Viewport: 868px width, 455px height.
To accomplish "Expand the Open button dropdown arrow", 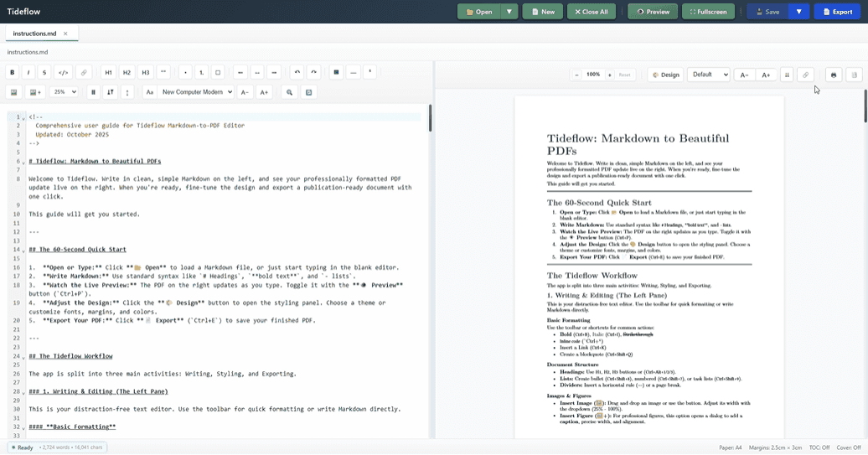I will coord(509,12).
